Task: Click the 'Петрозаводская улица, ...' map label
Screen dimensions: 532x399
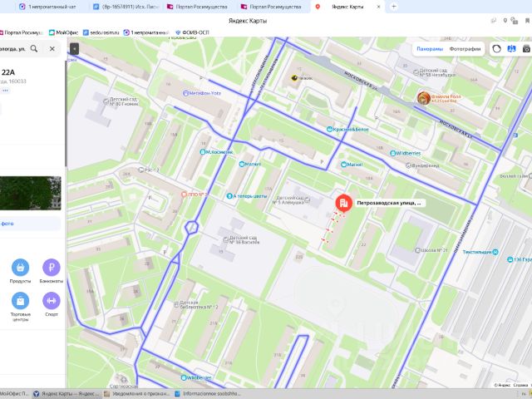Action: click(x=388, y=203)
